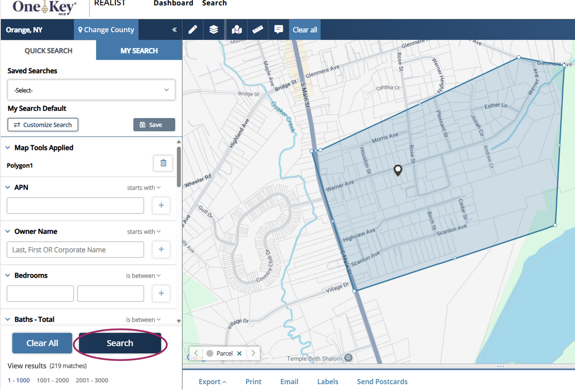Add another APN value

[161, 206]
